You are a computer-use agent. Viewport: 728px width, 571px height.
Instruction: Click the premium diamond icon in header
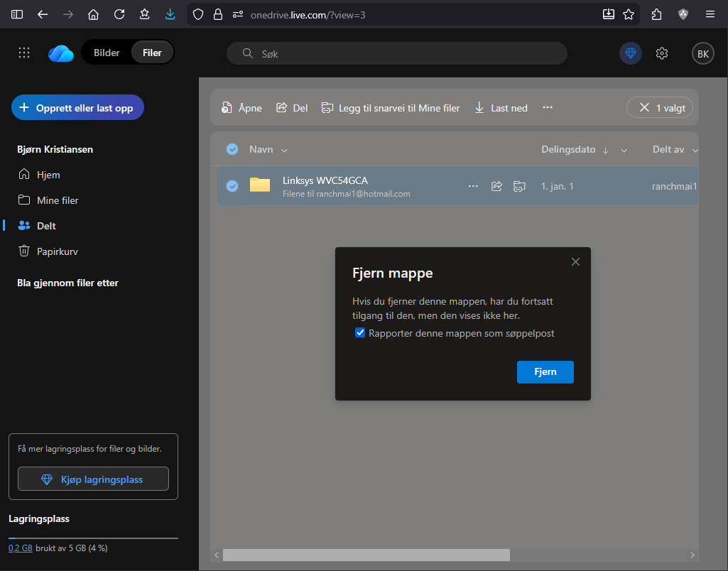(630, 53)
